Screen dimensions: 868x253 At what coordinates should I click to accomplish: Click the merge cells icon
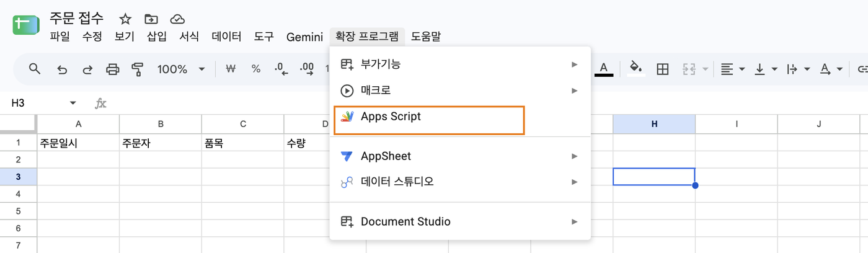tap(689, 69)
